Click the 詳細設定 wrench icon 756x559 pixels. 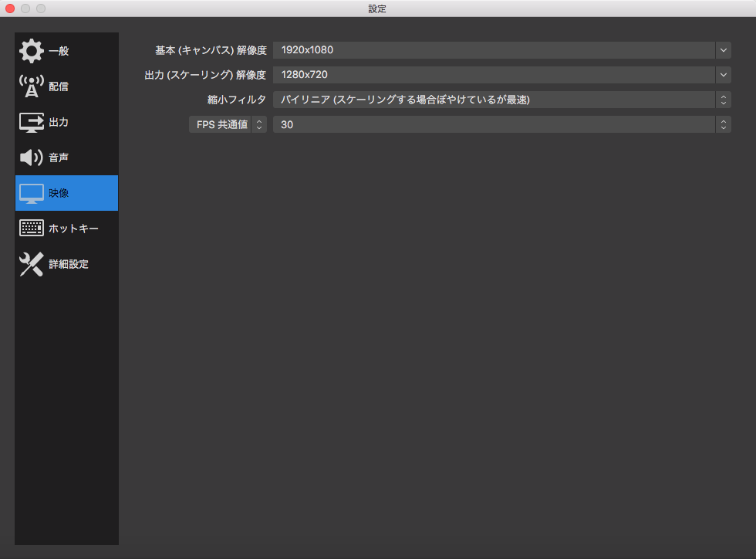(31, 263)
